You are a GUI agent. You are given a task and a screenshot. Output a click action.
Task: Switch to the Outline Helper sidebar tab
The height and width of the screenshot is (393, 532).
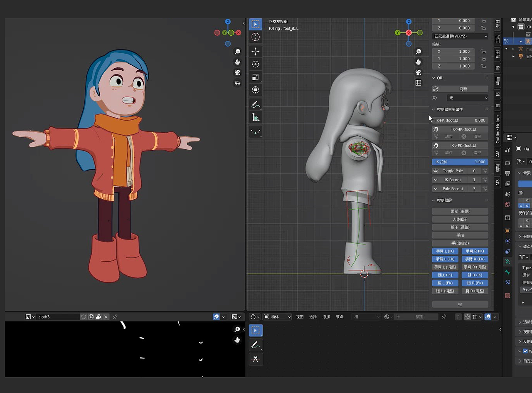pyautogui.click(x=498, y=129)
